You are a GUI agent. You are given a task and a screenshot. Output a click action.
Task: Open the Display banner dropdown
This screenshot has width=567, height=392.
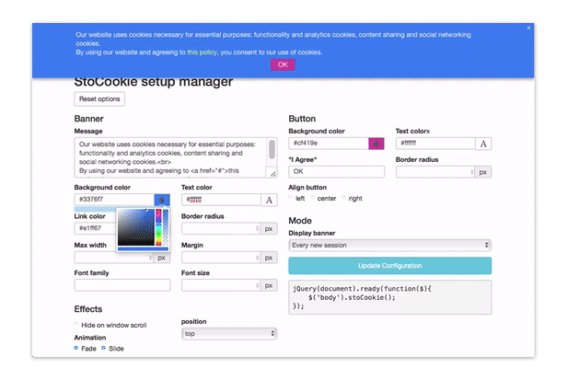pos(389,246)
